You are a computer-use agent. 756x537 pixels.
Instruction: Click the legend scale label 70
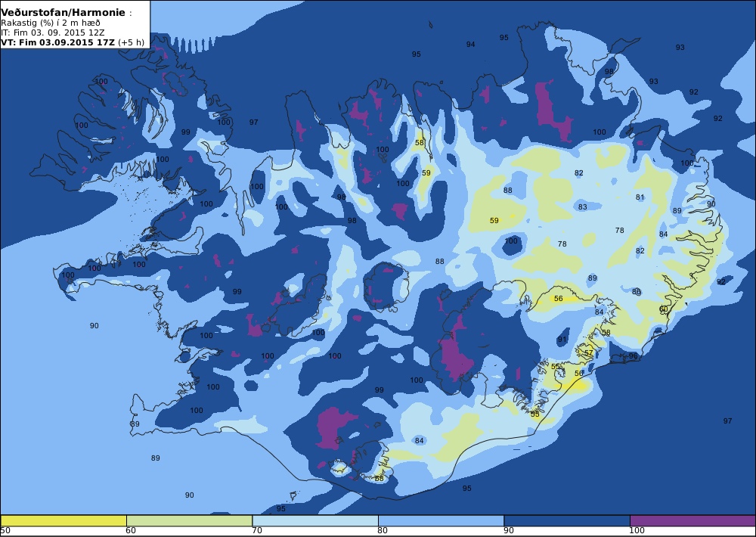coord(257,531)
